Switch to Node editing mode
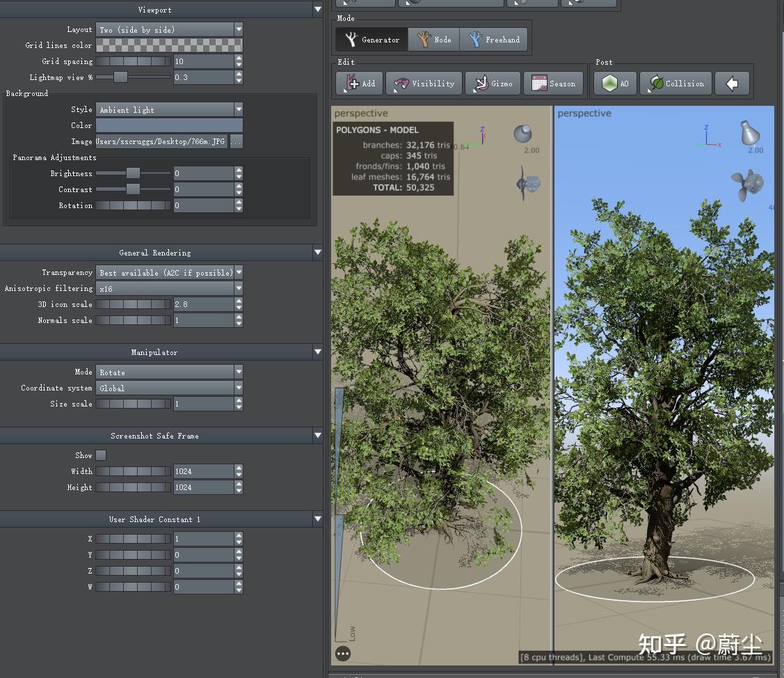 [x=433, y=40]
